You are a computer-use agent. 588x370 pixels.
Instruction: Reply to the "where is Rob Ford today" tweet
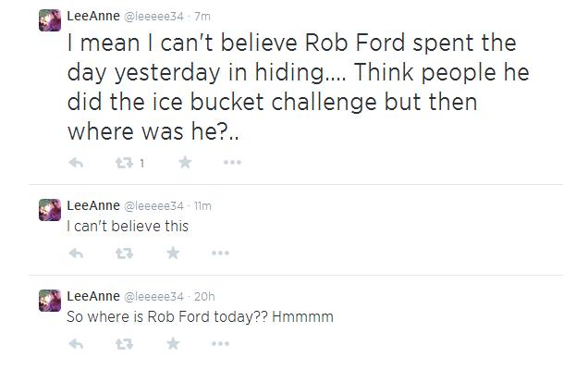(77, 344)
